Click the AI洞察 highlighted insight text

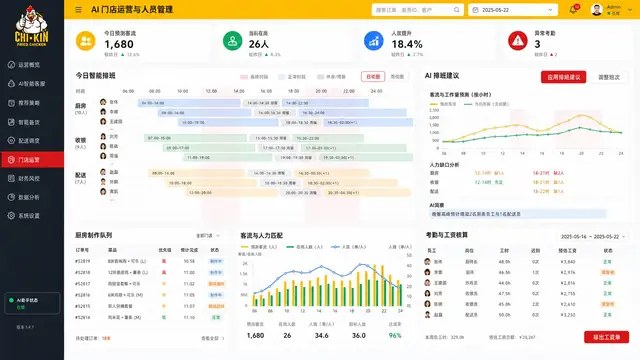click(518, 214)
